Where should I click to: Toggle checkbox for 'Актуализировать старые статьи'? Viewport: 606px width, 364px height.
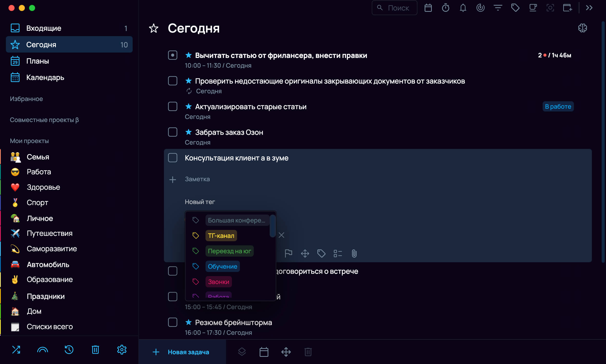pyautogui.click(x=173, y=107)
